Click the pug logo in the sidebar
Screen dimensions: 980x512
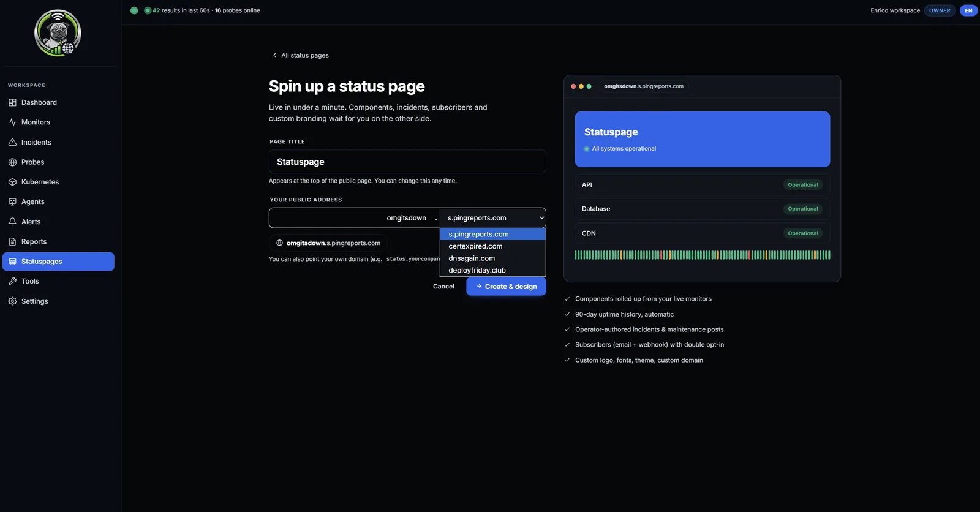click(58, 33)
